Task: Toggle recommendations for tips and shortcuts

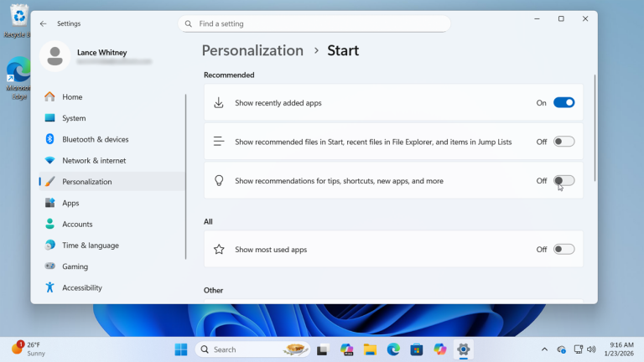Action: click(x=563, y=181)
